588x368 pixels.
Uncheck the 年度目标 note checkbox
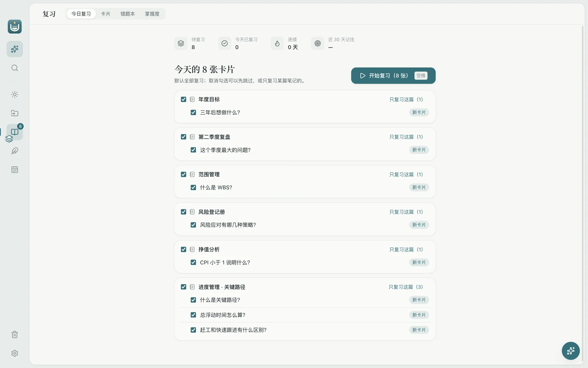tap(184, 99)
